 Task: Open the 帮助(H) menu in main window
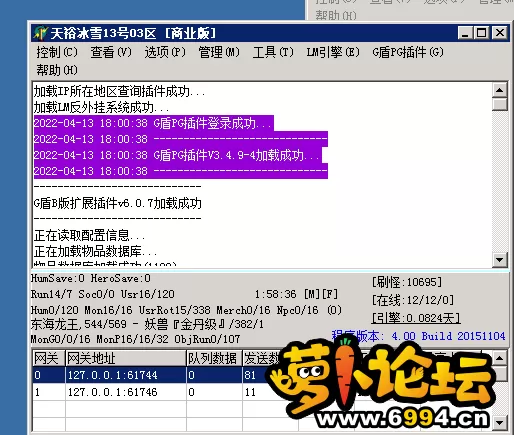[x=57, y=70]
